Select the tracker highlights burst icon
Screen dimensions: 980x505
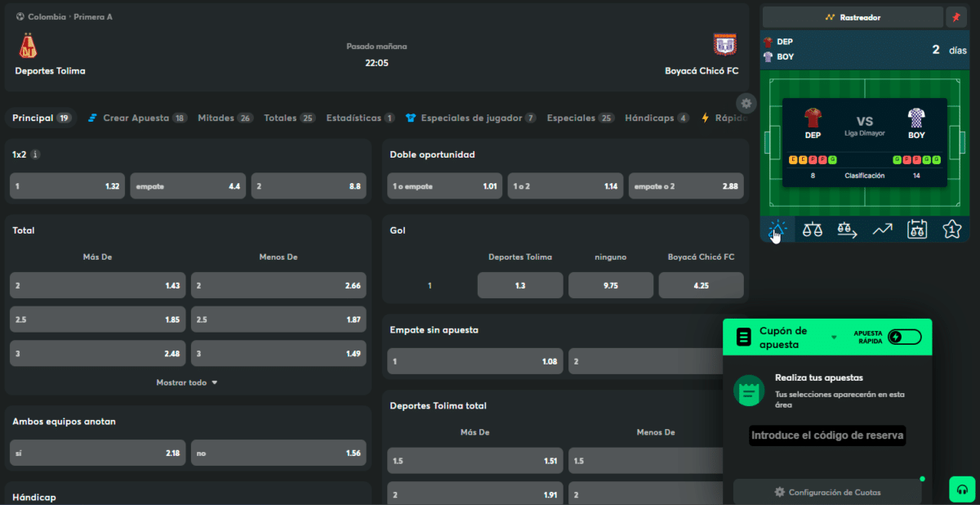pos(777,230)
